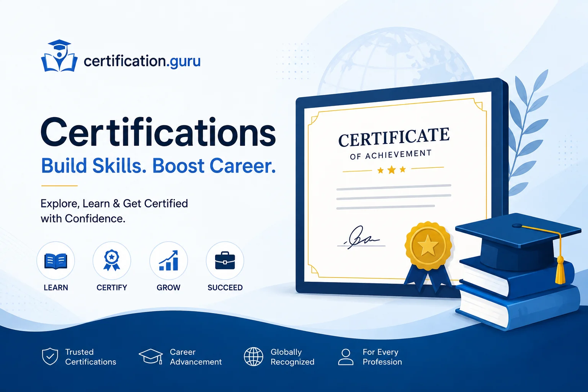Click the certification.guru brand name text
This screenshot has width=588, height=392.
(x=142, y=61)
